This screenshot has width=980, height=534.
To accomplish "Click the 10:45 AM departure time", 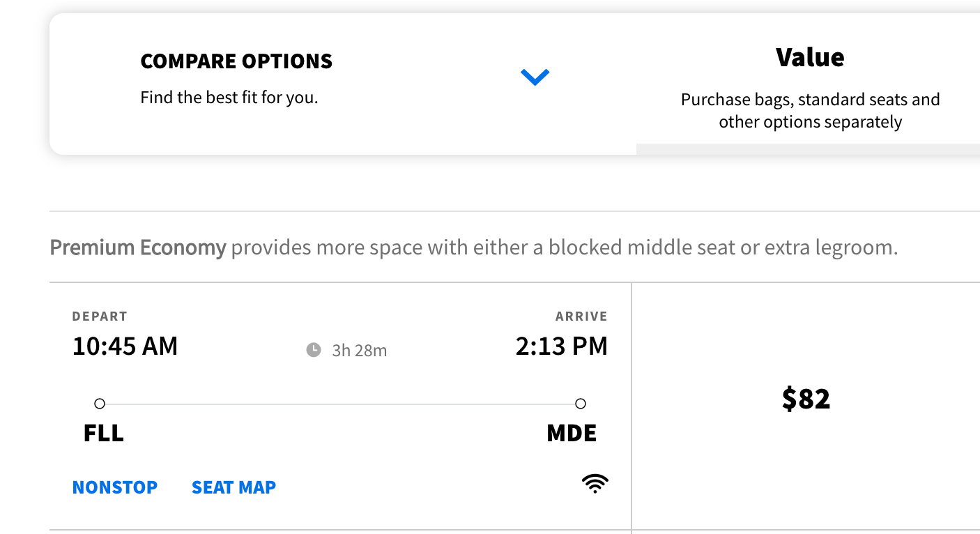I will [125, 345].
